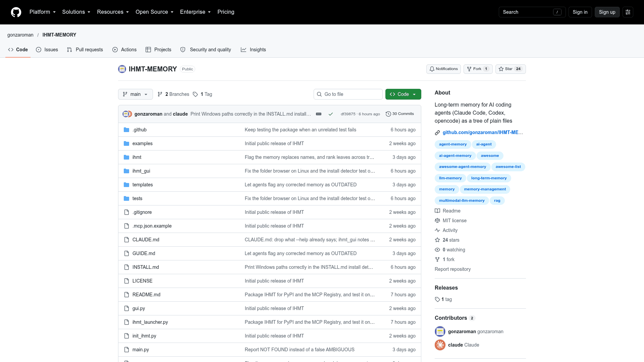This screenshot has width=644, height=362.
Task: Focus the Go to file search field
Action: point(348,94)
